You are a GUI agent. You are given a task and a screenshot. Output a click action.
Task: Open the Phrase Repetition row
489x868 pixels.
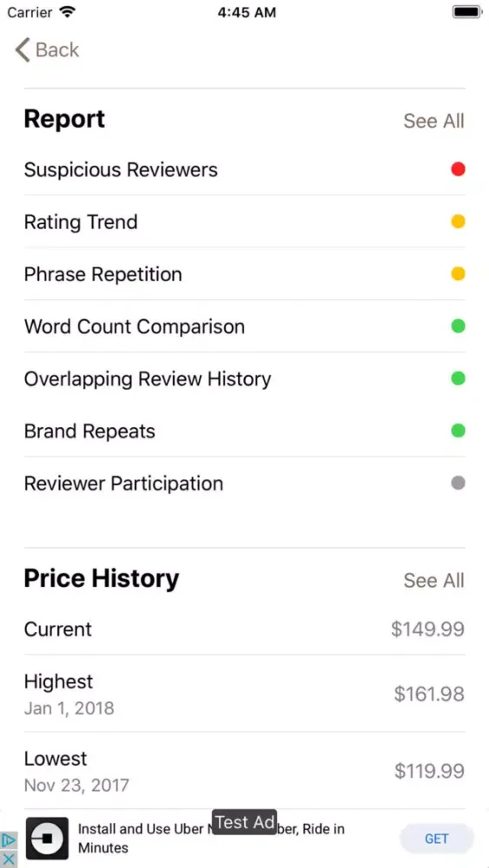tap(244, 274)
